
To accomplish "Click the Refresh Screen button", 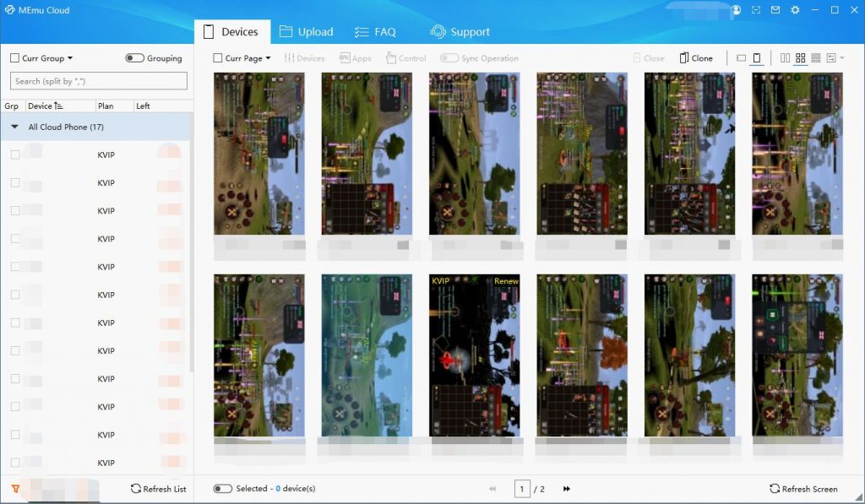I will (x=803, y=489).
